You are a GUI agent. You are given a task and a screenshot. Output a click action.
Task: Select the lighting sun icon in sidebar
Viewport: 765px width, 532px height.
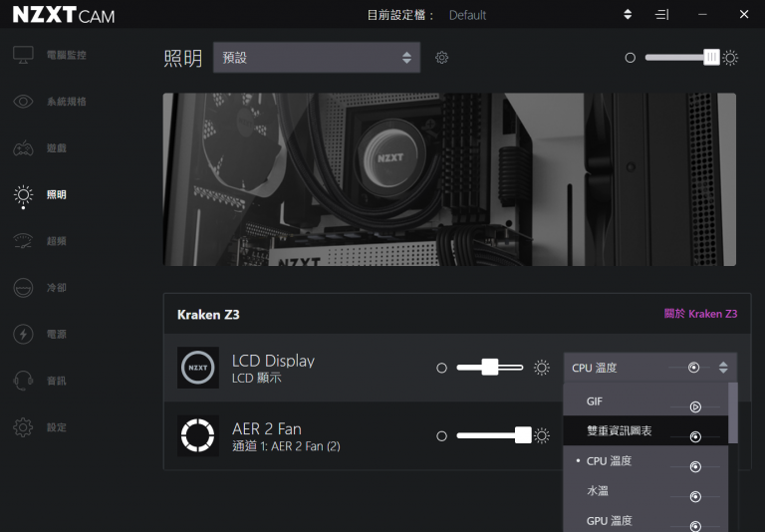click(23, 194)
